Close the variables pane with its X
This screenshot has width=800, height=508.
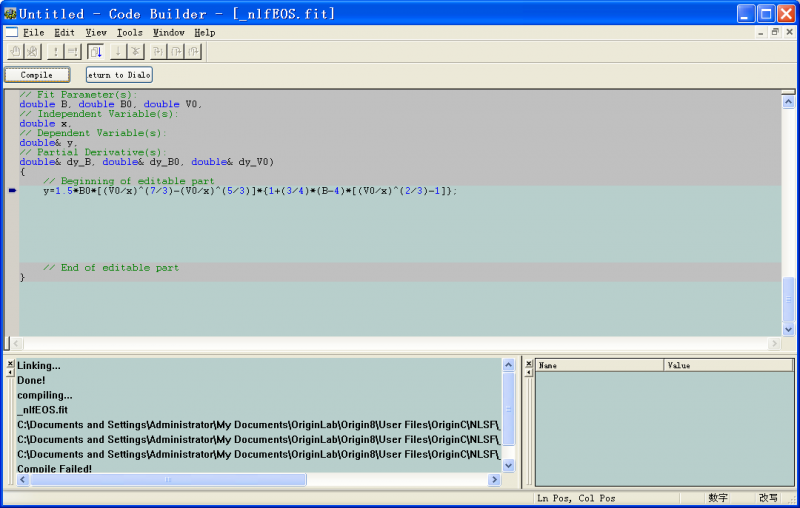point(528,364)
